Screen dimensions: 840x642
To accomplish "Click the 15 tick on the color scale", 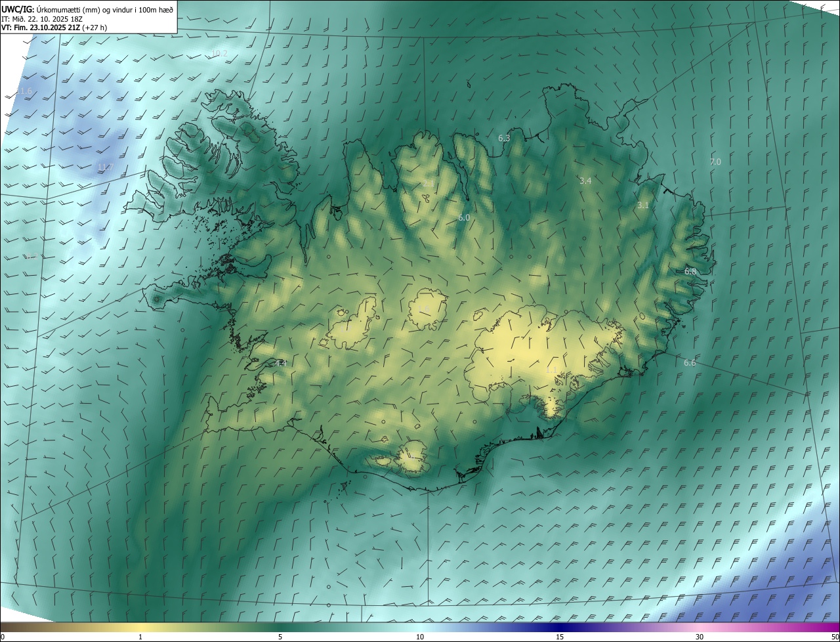I will tap(560, 637).
